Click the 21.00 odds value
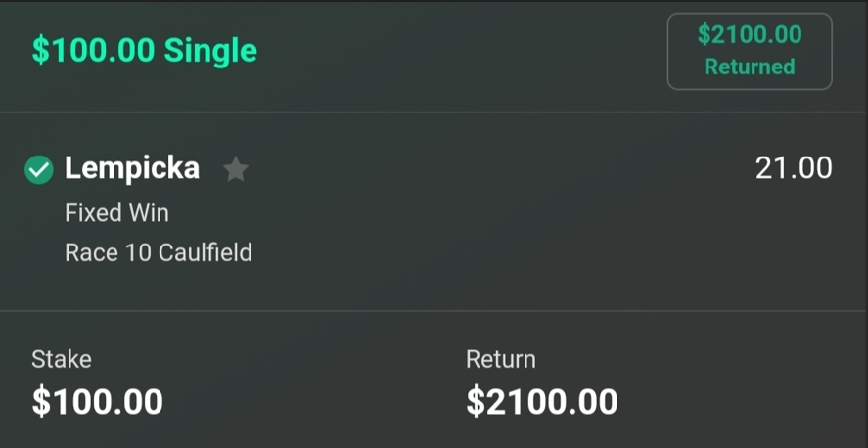Viewport: 868px width, 448px height. pos(793,168)
